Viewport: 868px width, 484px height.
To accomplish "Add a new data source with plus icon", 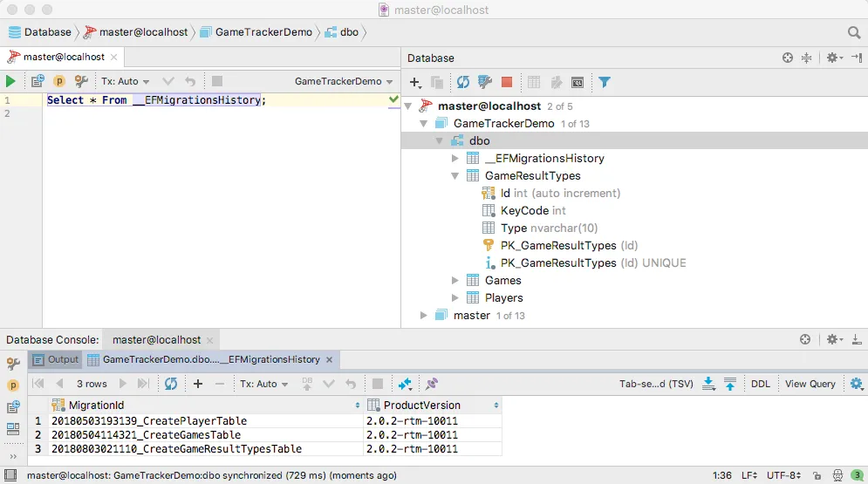I will (x=414, y=83).
